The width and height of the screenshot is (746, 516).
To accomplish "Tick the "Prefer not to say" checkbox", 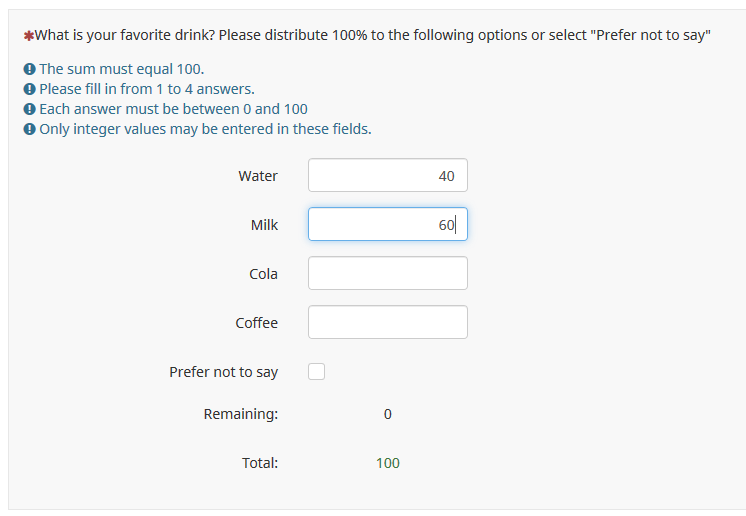I will 317,372.
